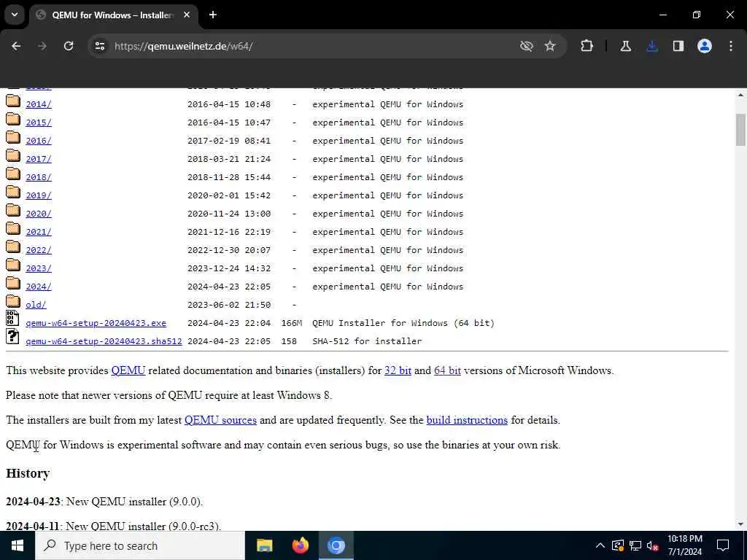Open File Explorer from taskbar
The width and height of the screenshot is (747, 560).
tap(264, 545)
